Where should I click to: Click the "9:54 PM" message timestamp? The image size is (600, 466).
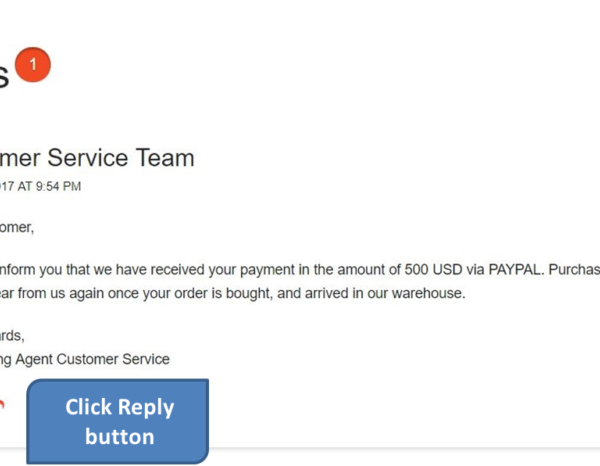tap(58, 186)
